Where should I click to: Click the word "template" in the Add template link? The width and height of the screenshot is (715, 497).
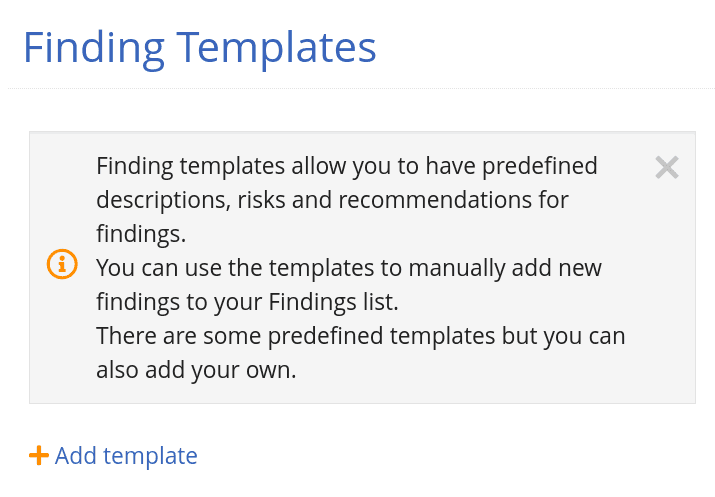(x=150, y=456)
